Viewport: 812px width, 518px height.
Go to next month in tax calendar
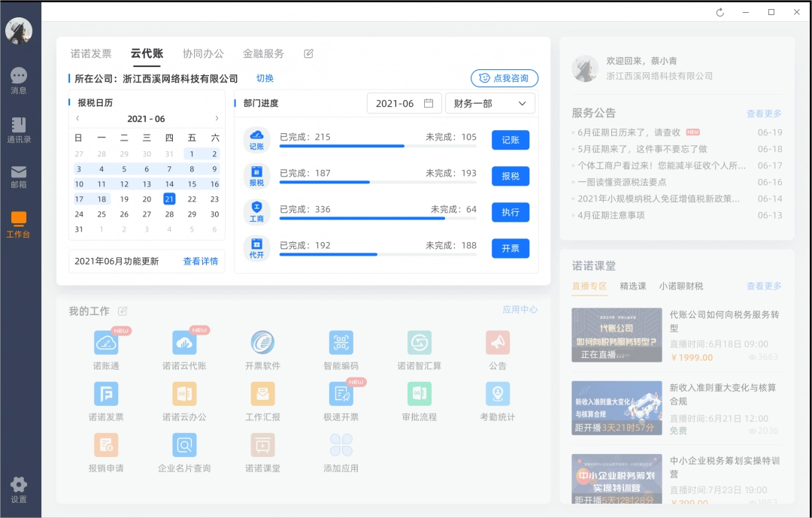(217, 119)
